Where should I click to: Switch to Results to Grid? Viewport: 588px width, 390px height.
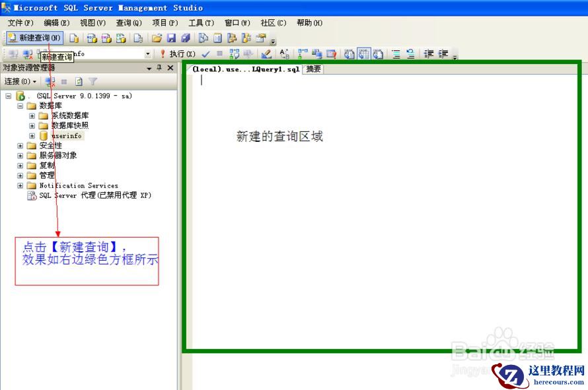(x=364, y=54)
